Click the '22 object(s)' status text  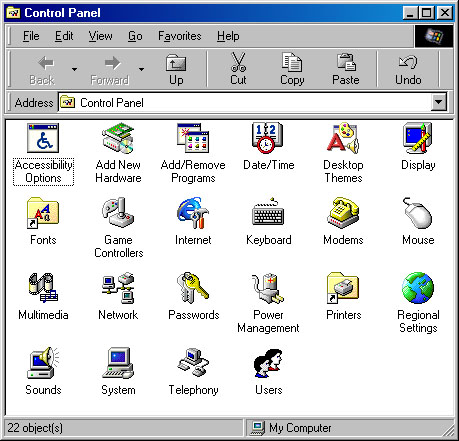tap(35, 428)
